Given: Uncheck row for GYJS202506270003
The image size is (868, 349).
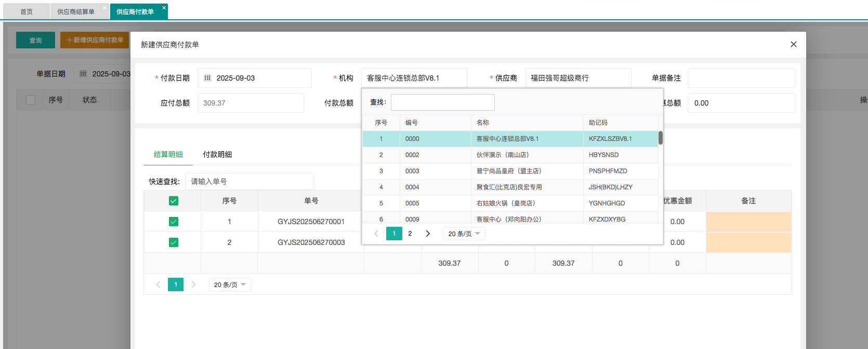Looking at the screenshot, I should click(174, 242).
